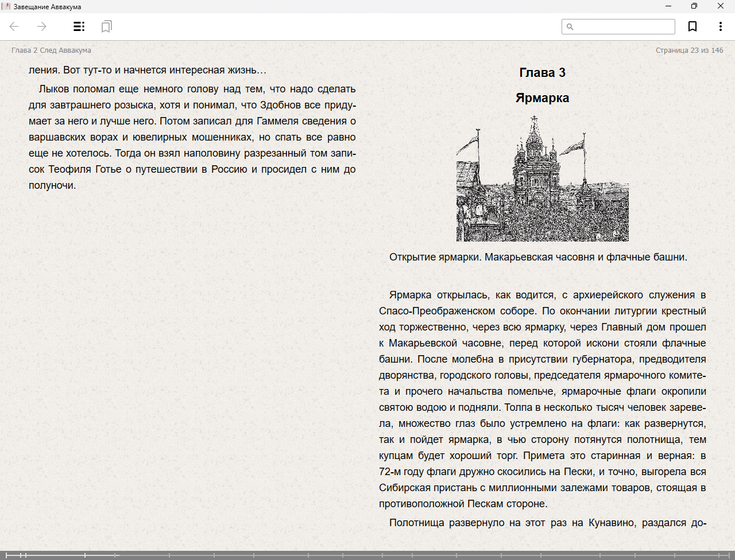Image resolution: width=735 pixels, height=560 pixels.
Task: Click 'Глава 2 След Аввакума' header label
Action: (x=51, y=50)
